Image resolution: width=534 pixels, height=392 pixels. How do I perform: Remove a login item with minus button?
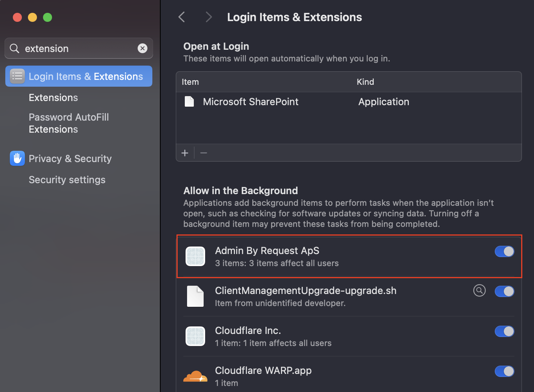[x=204, y=153]
